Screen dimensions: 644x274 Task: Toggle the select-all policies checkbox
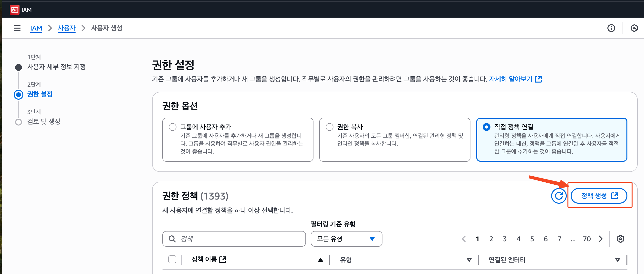(172, 260)
